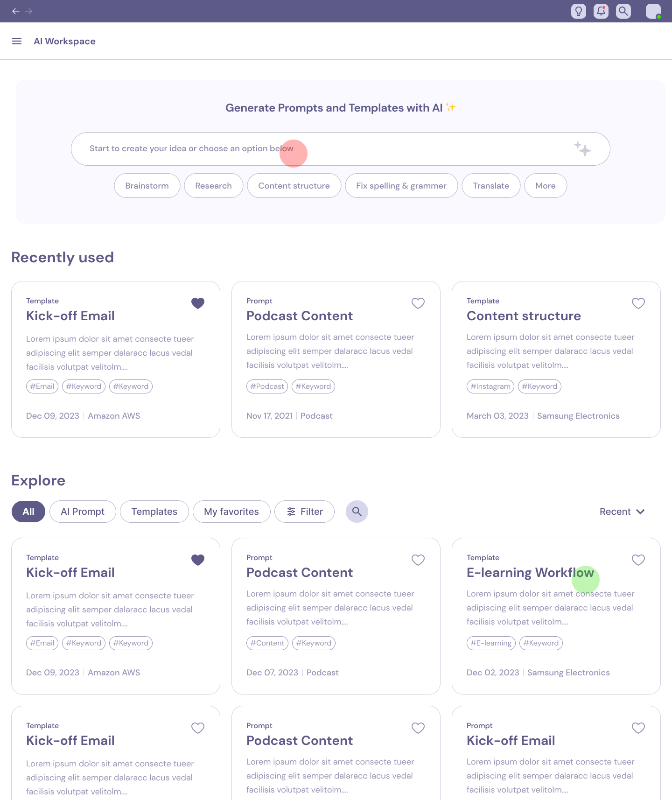Click the Content structure option chip
The height and width of the screenshot is (800, 672).
pyautogui.click(x=294, y=186)
